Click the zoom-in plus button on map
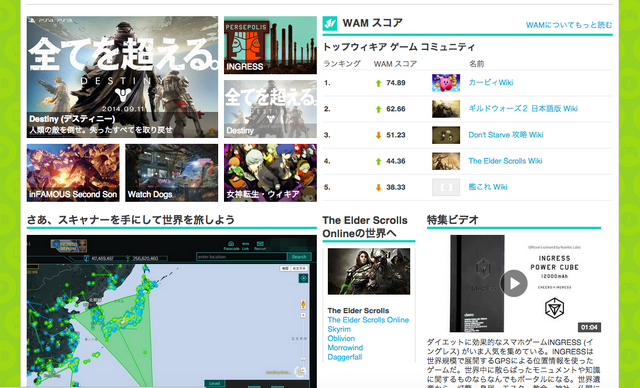 (303, 315)
